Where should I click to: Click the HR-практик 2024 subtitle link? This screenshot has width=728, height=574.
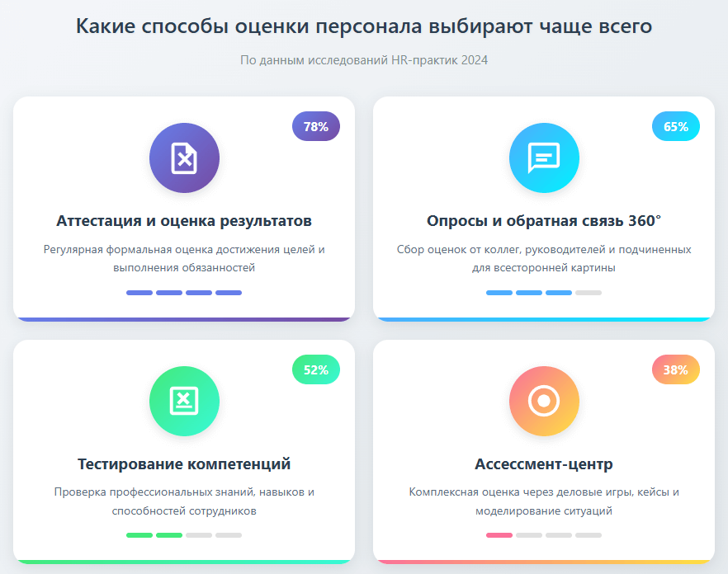coord(364,59)
